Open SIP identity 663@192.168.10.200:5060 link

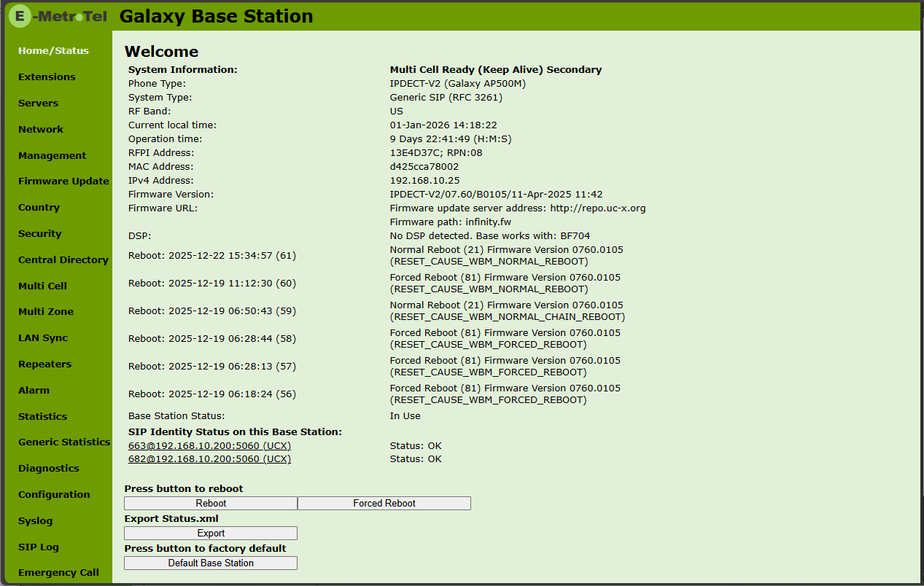click(209, 446)
